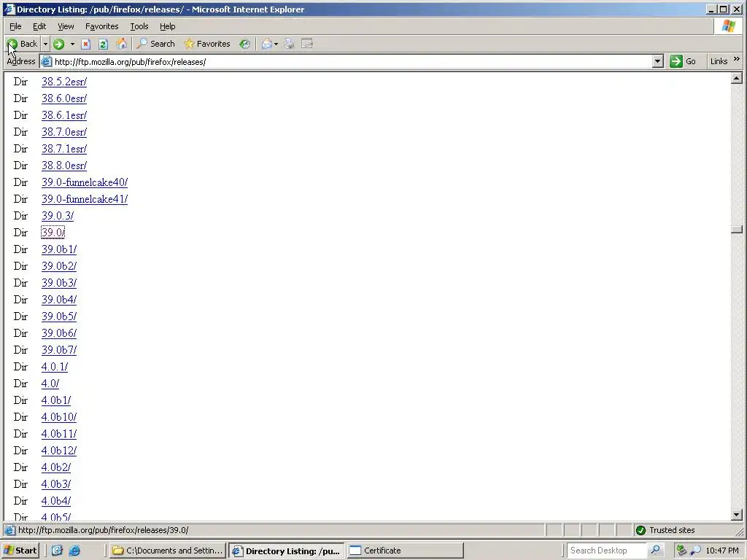
Task: Click the Windows flag logo throbber
Action: pos(729,26)
